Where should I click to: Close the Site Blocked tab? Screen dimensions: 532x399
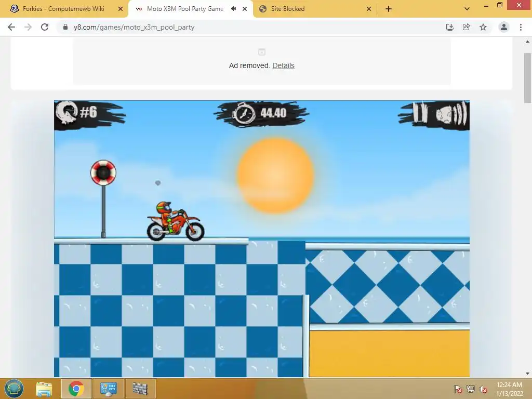369,9
